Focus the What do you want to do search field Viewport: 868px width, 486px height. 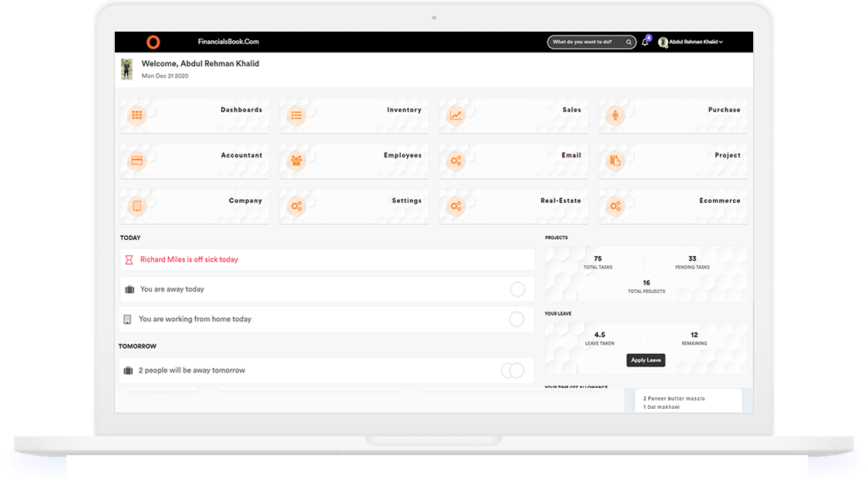pos(592,42)
